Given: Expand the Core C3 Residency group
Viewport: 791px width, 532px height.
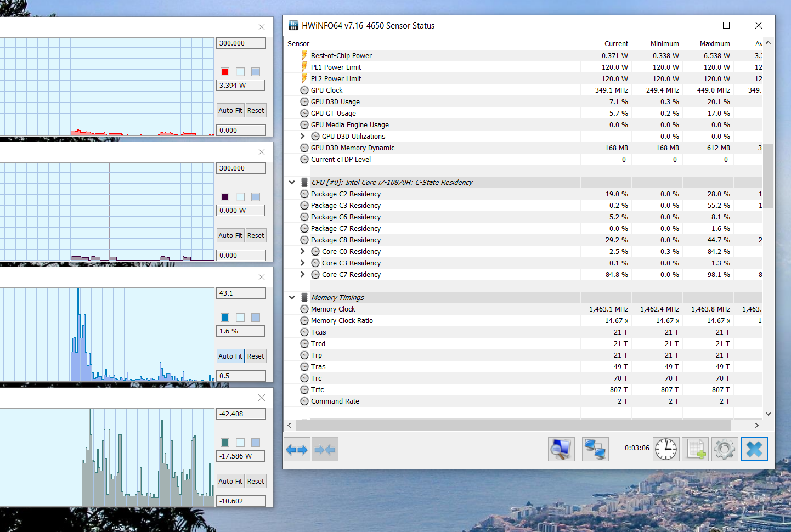Looking at the screenshot, I should [302, 263].
